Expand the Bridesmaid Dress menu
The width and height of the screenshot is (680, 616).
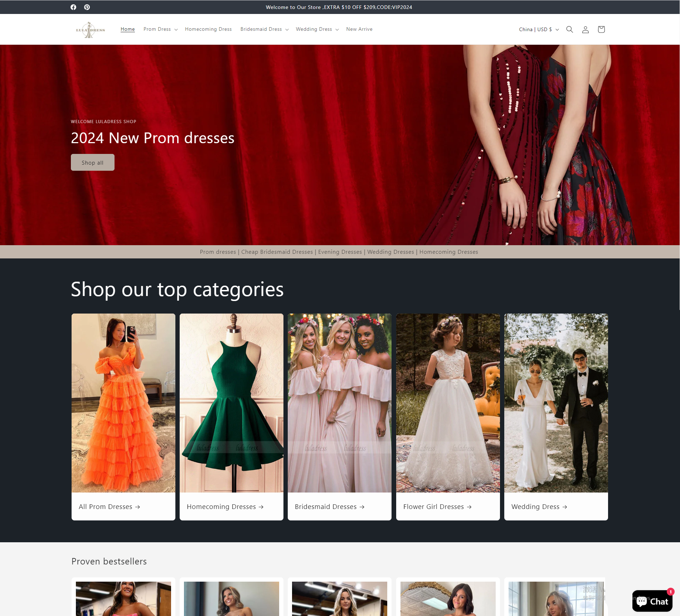[x=264, y=29]
